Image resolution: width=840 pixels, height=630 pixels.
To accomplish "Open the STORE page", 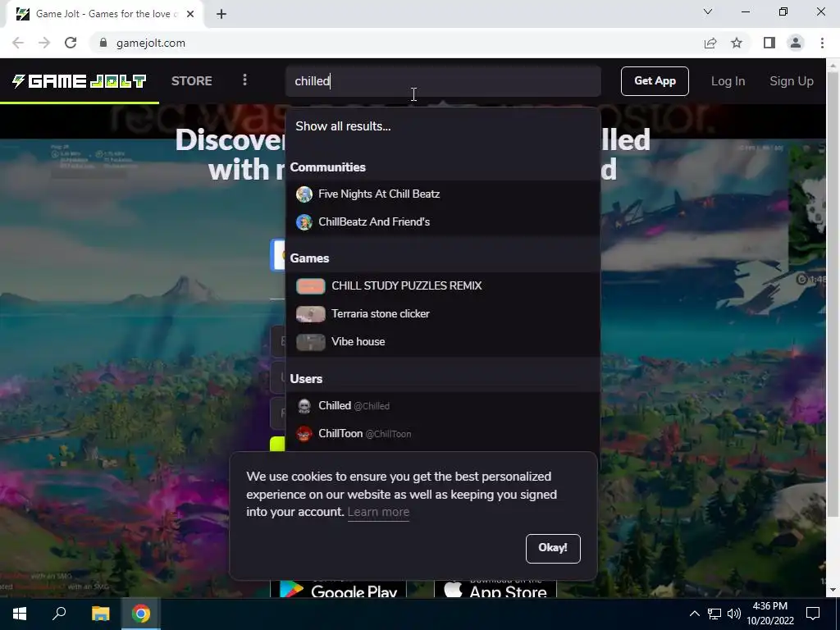I will 192,81.
